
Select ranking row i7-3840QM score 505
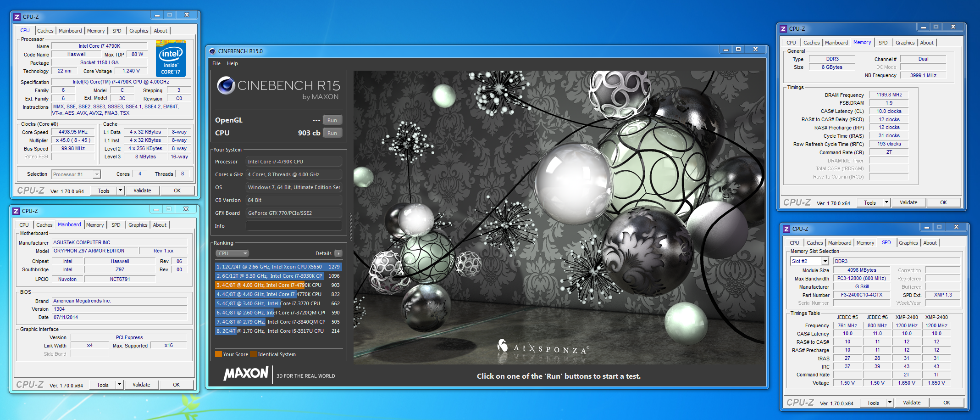(278, 322)
